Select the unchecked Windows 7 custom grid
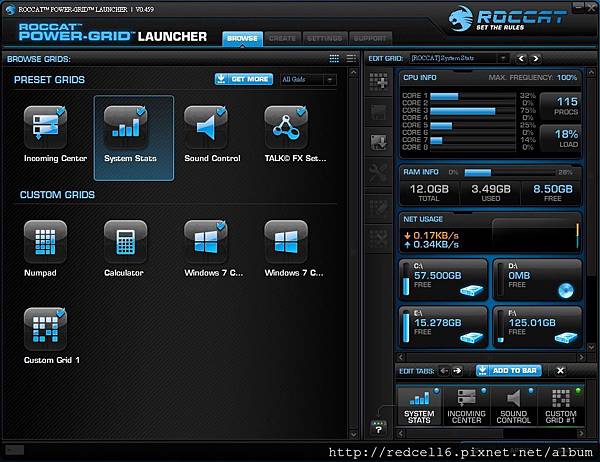The image size is (600, 462). click(286, 242)
